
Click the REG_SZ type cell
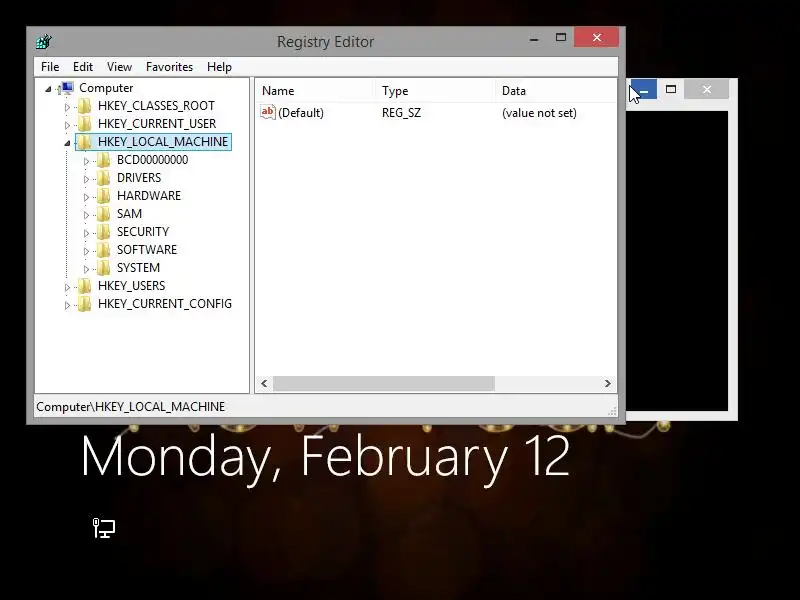(x=402, y=113)
